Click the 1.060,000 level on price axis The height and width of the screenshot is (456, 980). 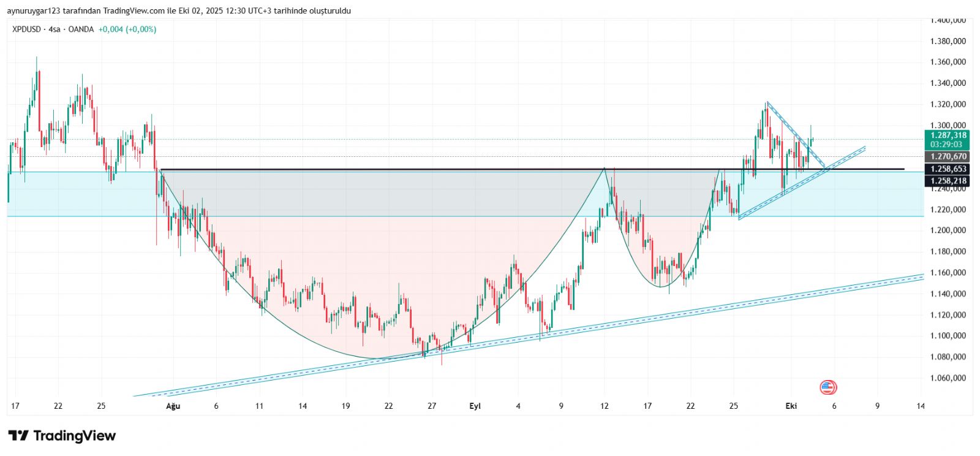coord(948,378)
